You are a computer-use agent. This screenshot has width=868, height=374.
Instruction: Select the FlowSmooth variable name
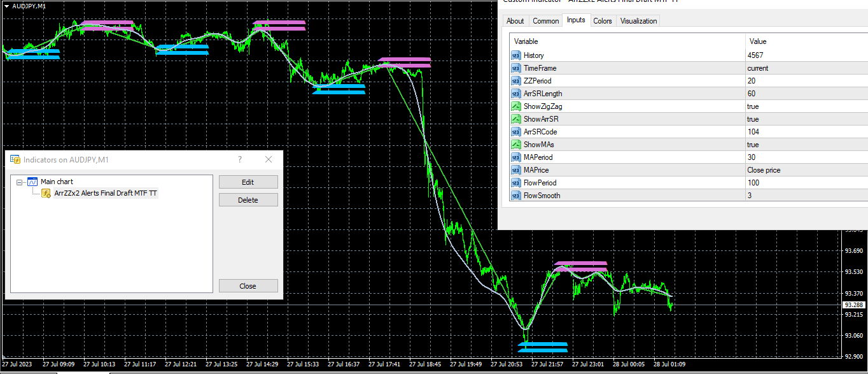click(x=542, y=196)
